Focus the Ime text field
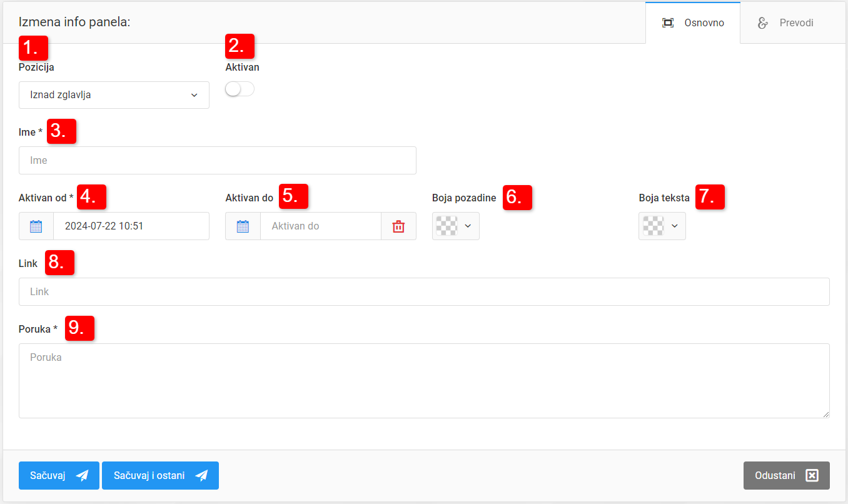This screenshot has height=504, width=848. coord(217,161)
